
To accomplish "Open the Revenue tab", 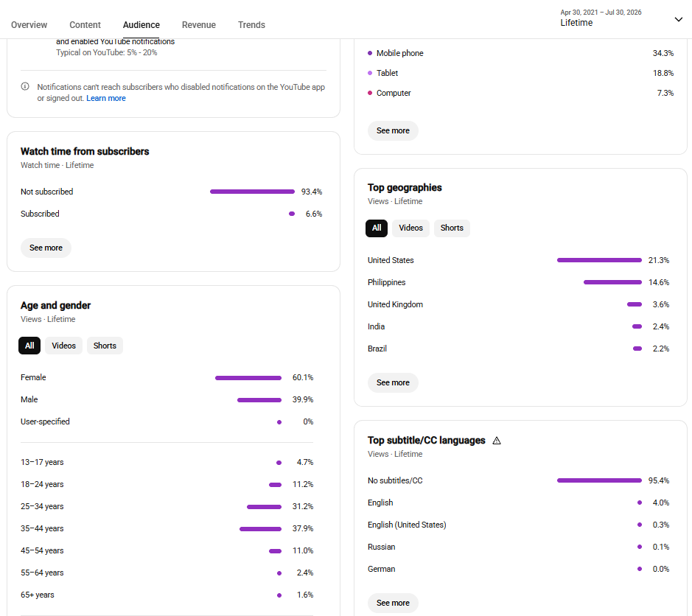I will [198, 25].
